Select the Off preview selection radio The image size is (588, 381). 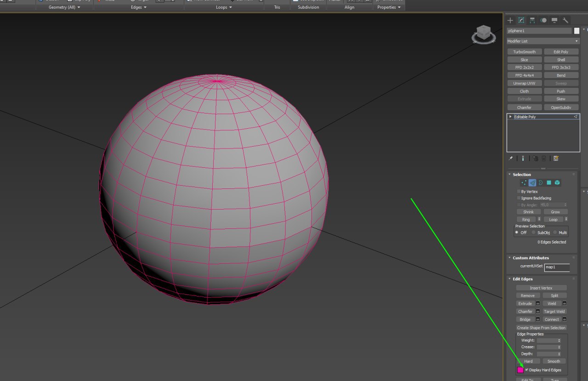click(517, 233)
